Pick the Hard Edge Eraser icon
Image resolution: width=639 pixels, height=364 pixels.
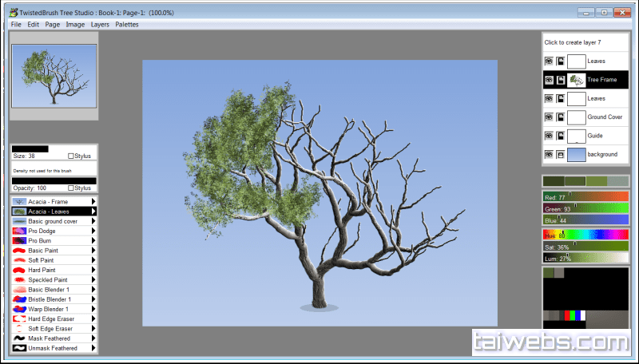click(20, 318)
